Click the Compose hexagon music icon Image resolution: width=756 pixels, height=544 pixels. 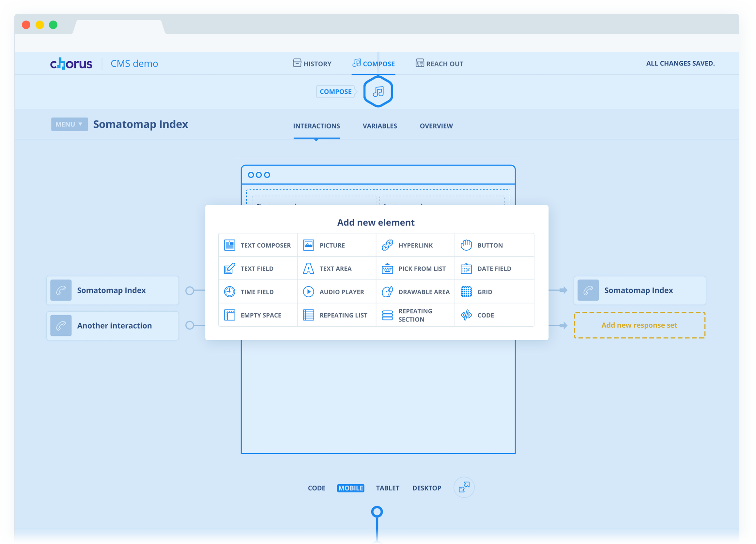(378, 91)
